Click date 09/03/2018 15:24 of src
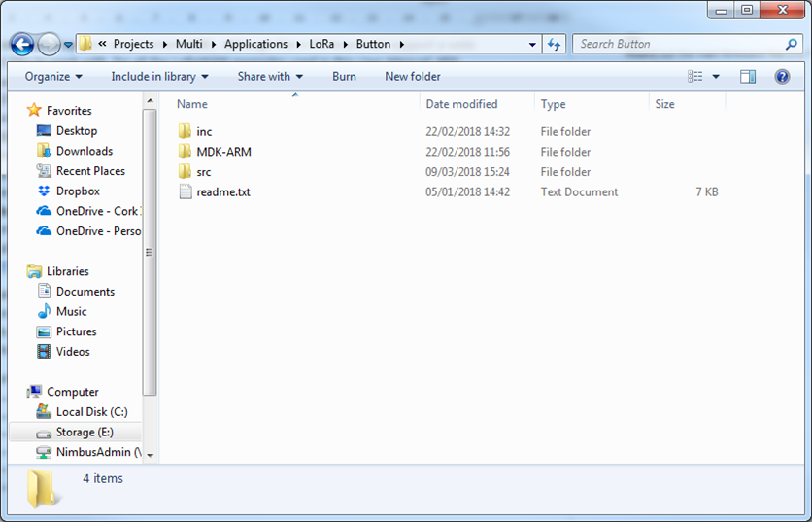The height and width of the screenshot is (522, 812). [467, 172]
